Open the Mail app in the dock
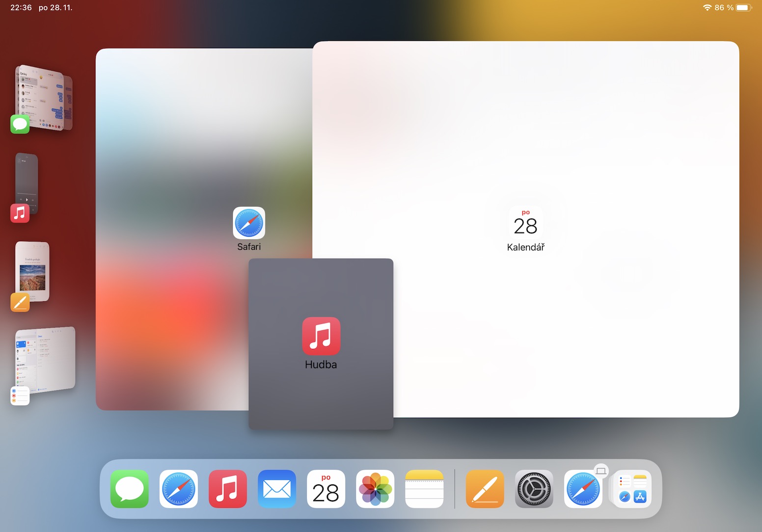 point(277,489)
